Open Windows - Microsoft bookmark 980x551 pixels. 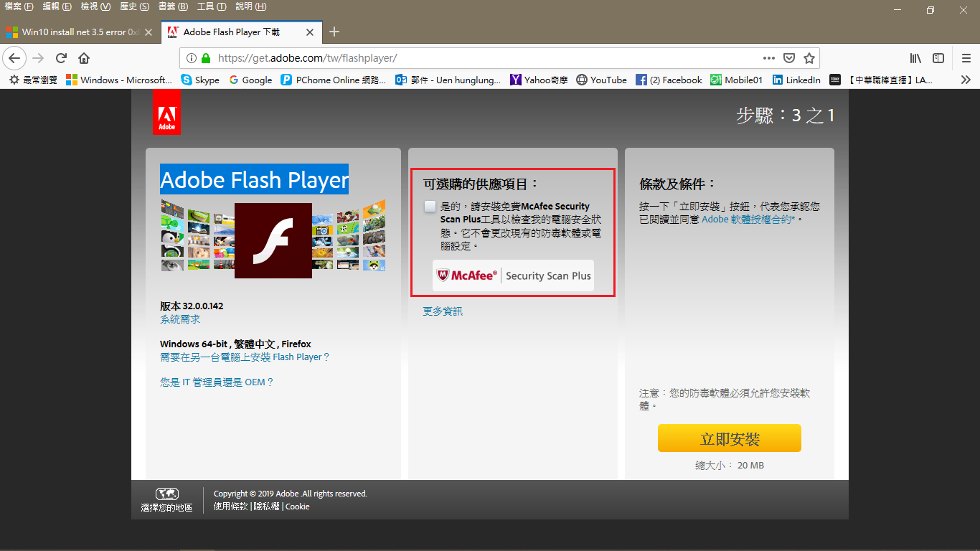(x=119, y=80)
